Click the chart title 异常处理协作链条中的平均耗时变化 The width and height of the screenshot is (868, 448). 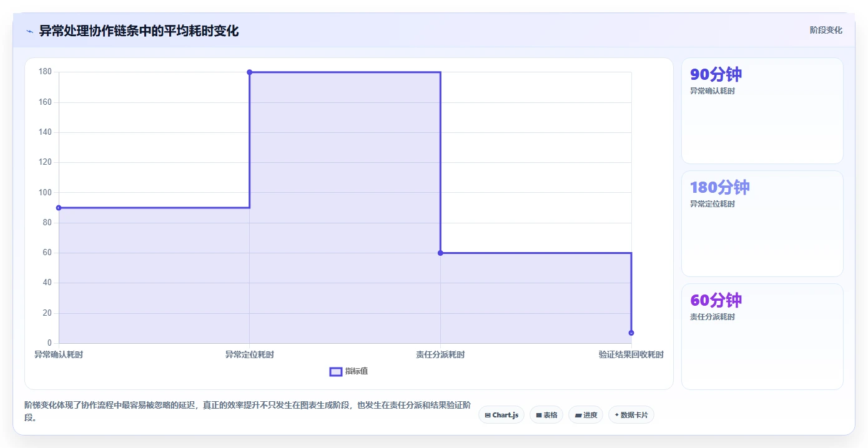(x=139, y=31)
